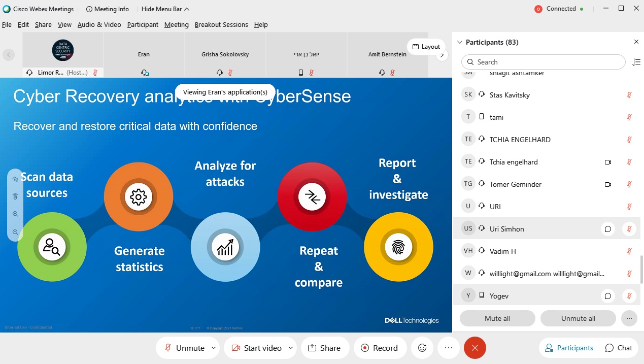
Task: Click the more options ellipsis beside Unmute all
Action: tap(629, 318)
